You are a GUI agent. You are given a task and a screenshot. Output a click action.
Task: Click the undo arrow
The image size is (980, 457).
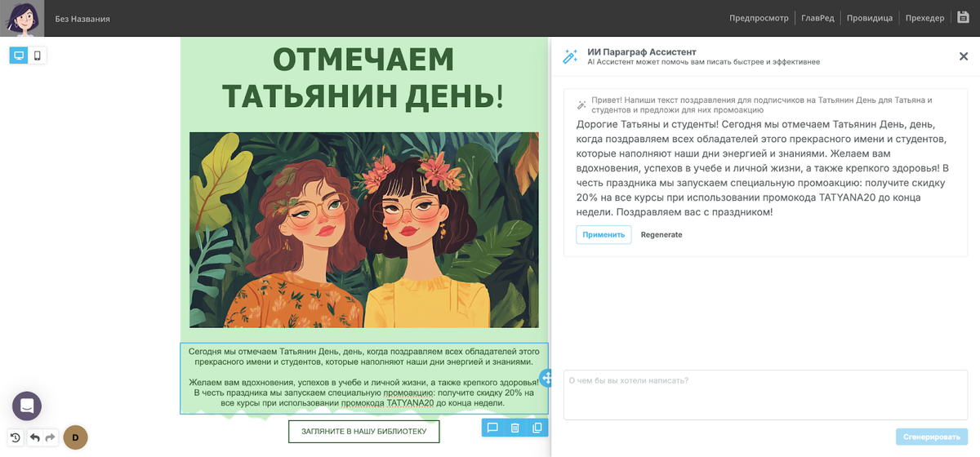34,437
